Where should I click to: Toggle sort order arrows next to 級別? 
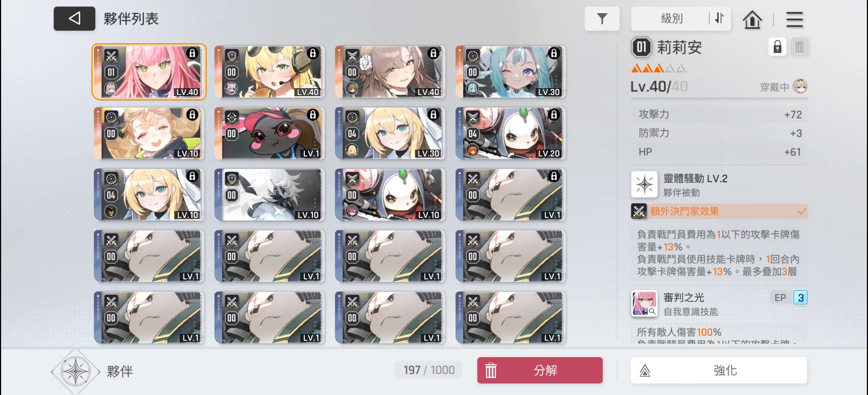coord(719,18)
